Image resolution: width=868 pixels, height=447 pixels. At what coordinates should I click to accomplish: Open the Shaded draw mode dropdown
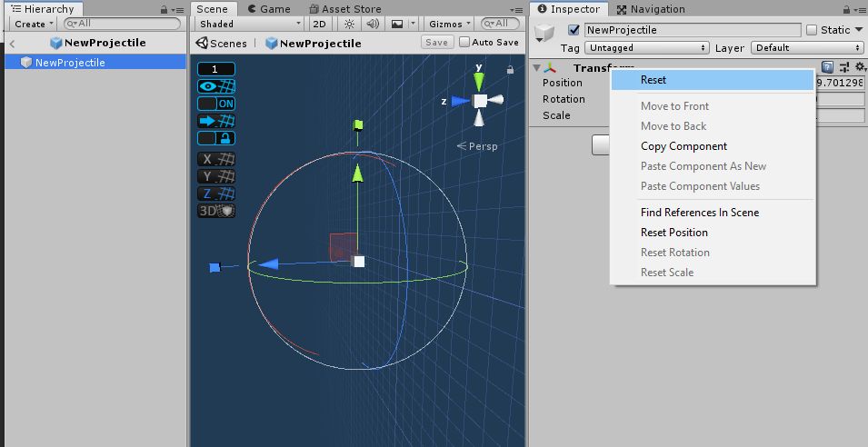tap(250, 24)
